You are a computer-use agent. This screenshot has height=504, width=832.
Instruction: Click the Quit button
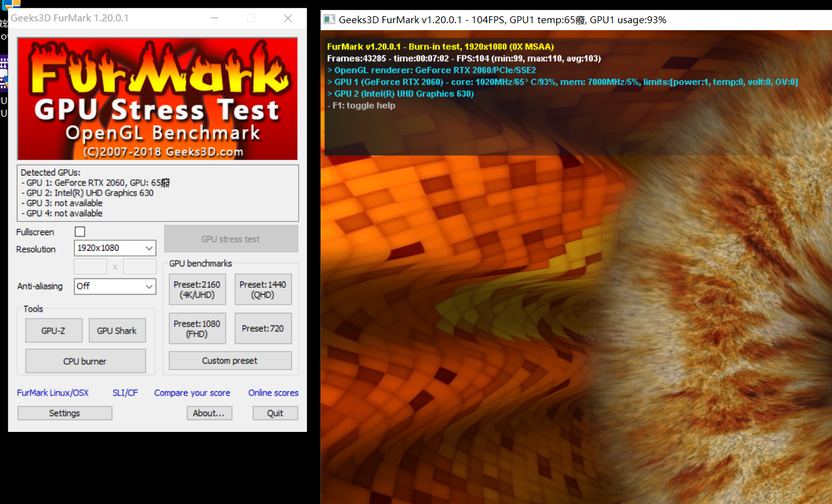click(x=275, y=413)
